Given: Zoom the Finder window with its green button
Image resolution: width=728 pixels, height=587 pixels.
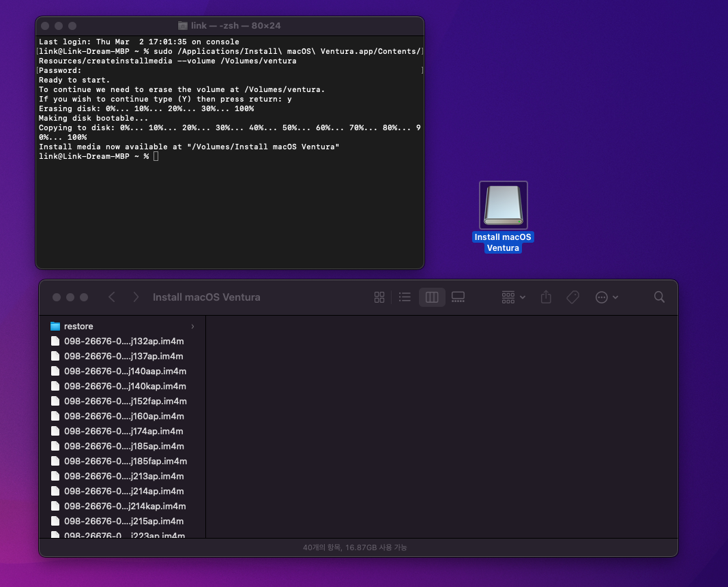Looking at the screenshot, I should pos(83,297).
